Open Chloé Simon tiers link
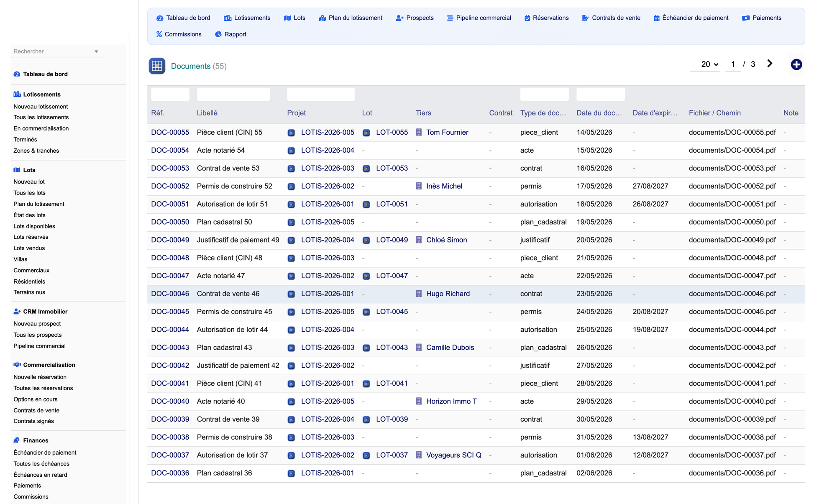 (446, 240)
